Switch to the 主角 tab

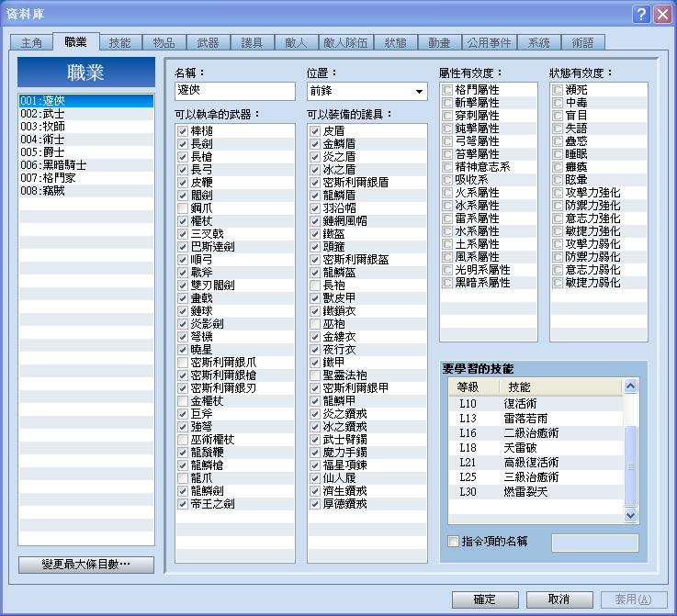coord(31,43)
